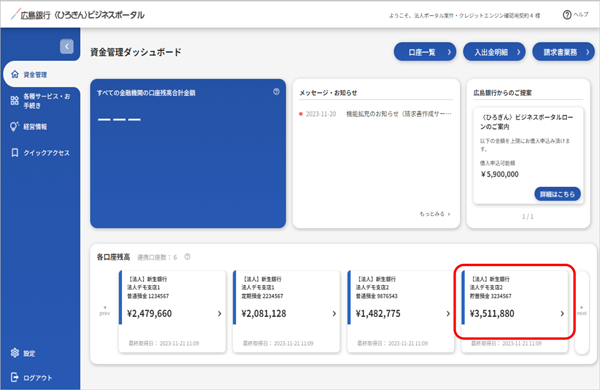Click the home icon beside 資金管理
Image resolution: width=600 pixels, height=390 pixels.
(x=15, y=74)
